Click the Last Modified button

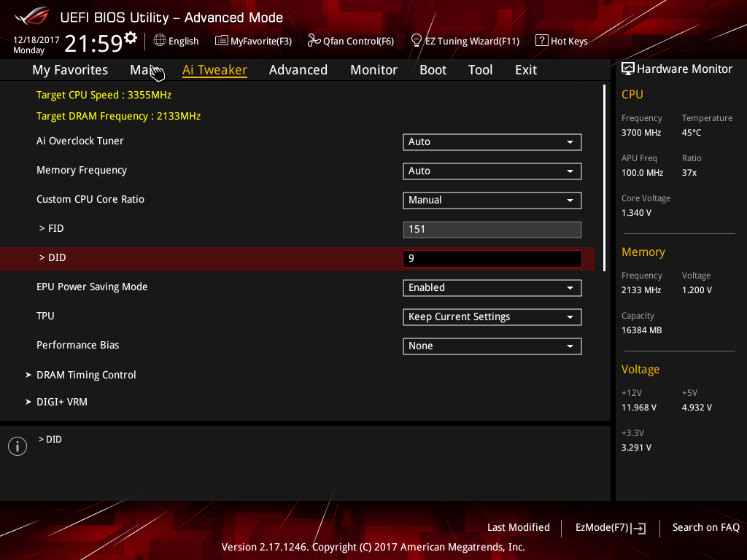point(519,528)
